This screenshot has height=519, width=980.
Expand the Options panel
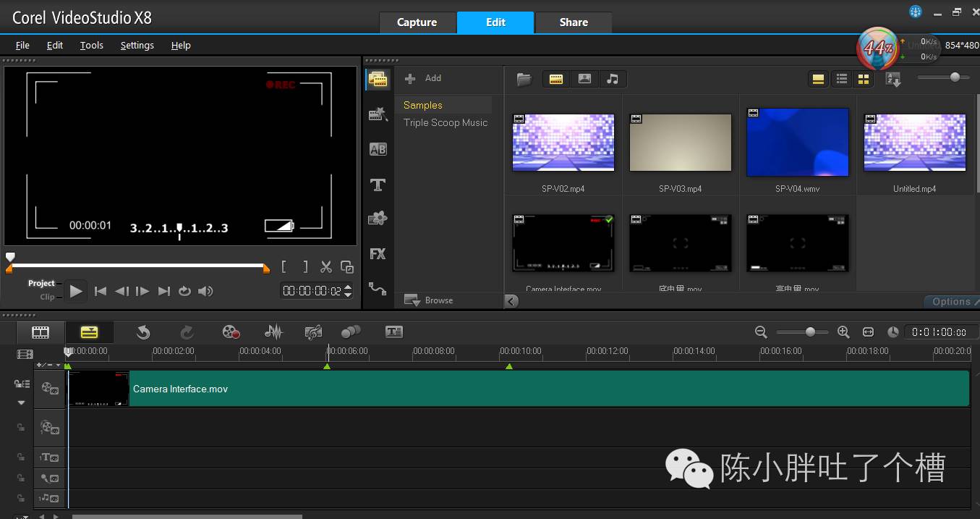tap(951, 301)
